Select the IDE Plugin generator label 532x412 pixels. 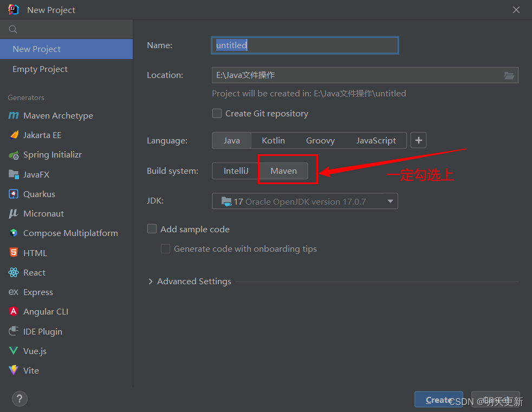(42, 331)
